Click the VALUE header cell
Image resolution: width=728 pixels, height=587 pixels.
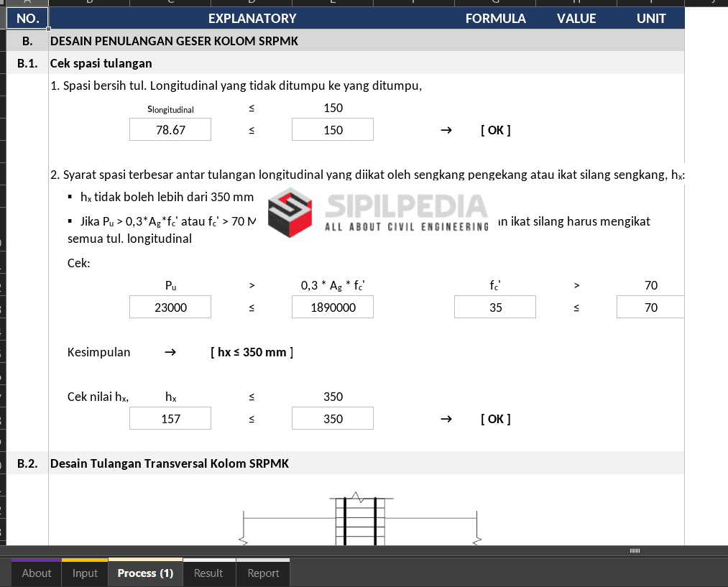(576, 19)
